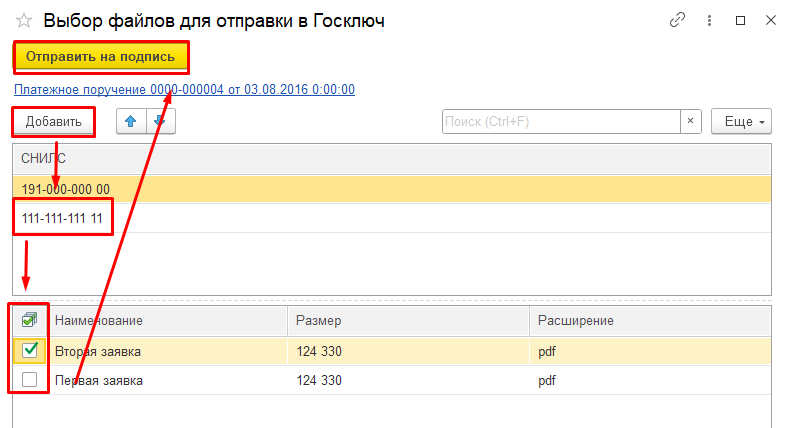Image resolution: width=789 pixels, height=428 pixels.
Task: Open the 'Платежное поручение 0000-000004' link
Action: [184, 90]
